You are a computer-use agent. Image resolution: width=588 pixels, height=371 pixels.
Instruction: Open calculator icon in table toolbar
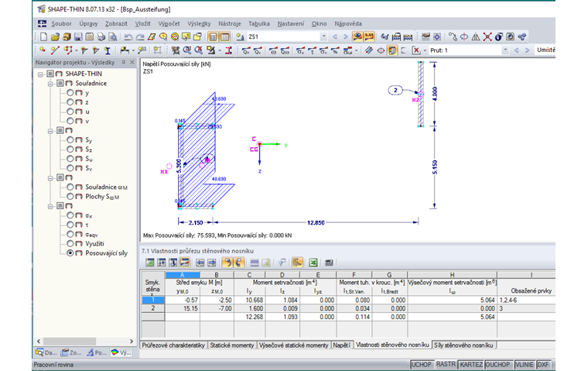pos(329,263)
